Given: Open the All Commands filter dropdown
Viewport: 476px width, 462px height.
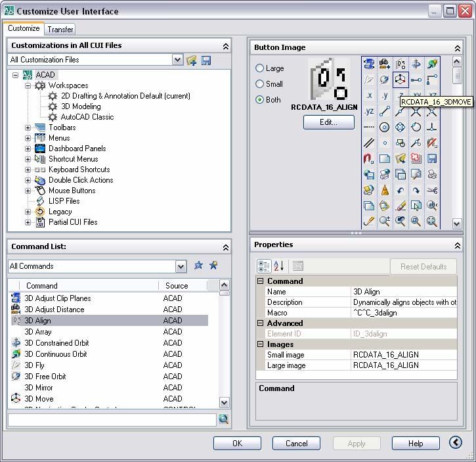Looking at the screenshot, I should [x=181, y=267].
